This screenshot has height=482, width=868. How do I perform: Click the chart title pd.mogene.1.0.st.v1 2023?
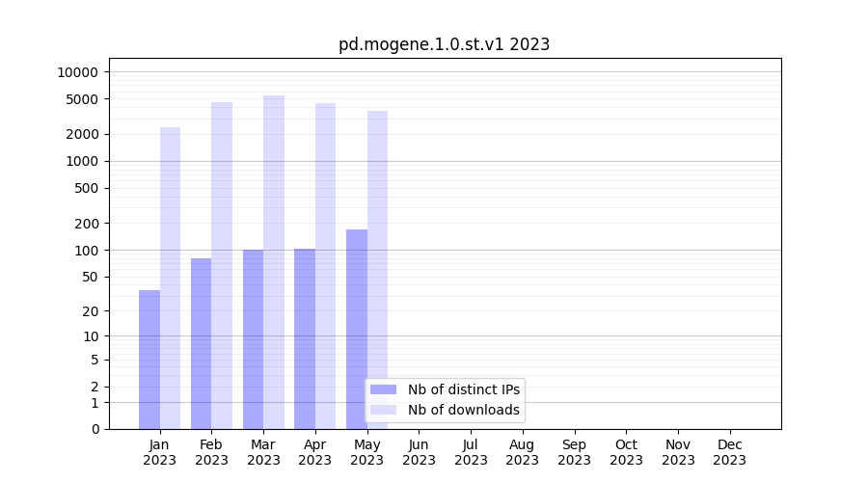click(444, 44)
